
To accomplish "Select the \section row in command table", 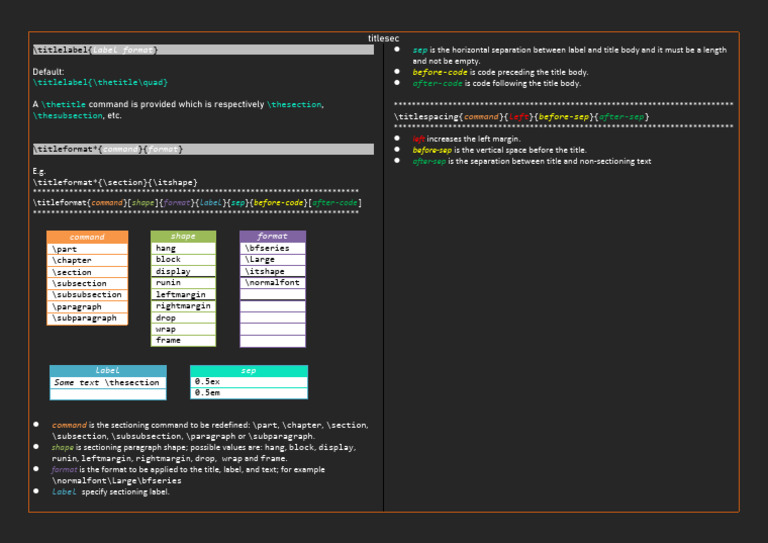I will pyautogui.click(x=87, y=272).
